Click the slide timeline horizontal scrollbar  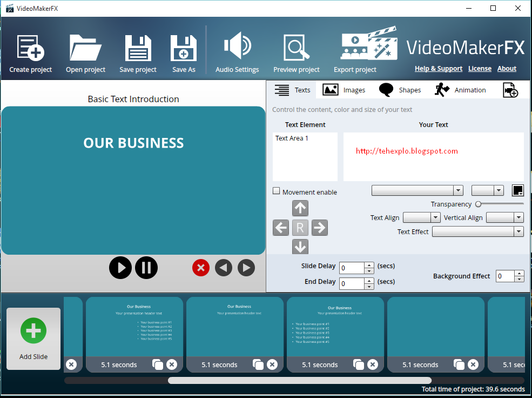[x=300, y=380]
